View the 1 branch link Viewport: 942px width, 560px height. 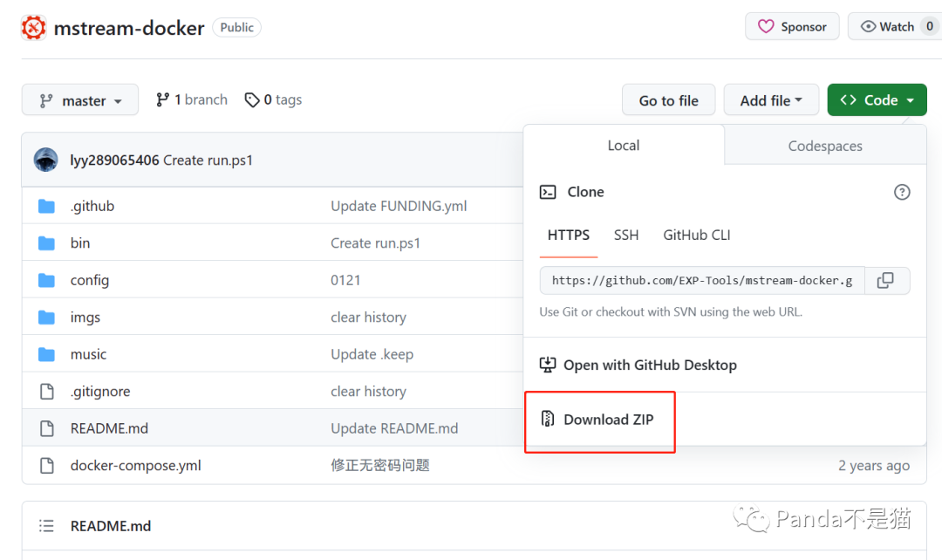(x=192, y=99)
